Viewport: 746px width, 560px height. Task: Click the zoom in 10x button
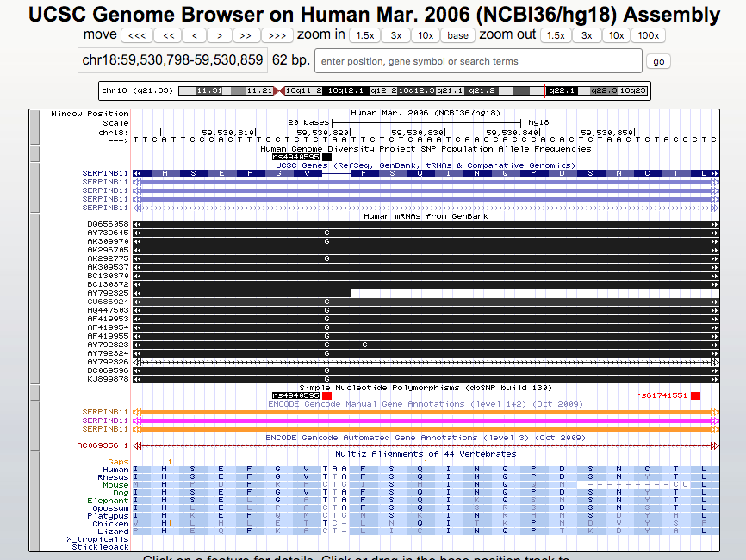[426, 35]
